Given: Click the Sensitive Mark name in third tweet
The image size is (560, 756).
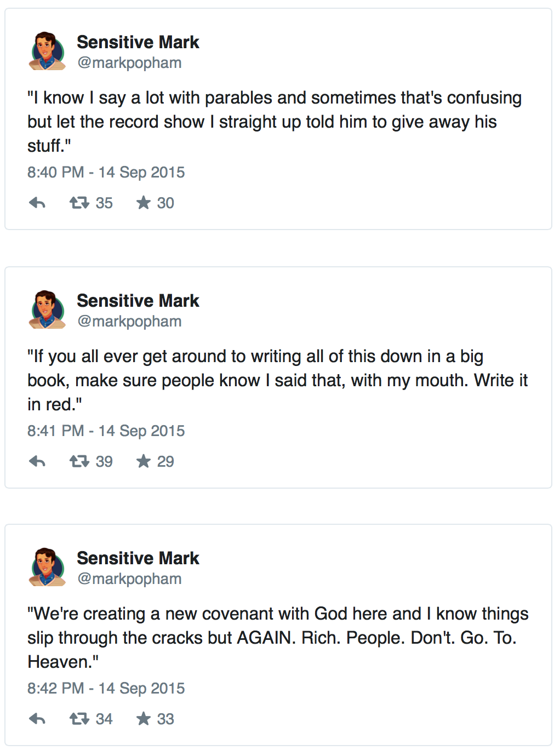Looking at the screenshot, I should [138, 558].
